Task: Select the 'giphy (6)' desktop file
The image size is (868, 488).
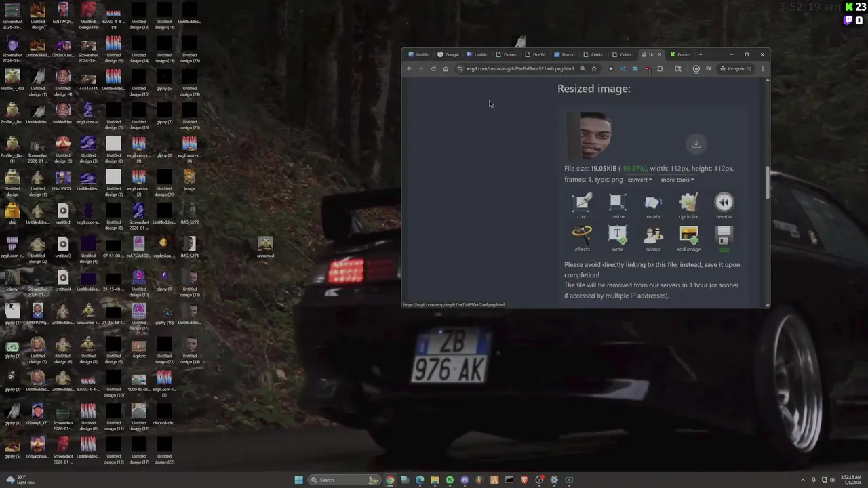Action: tap(164, 80)
